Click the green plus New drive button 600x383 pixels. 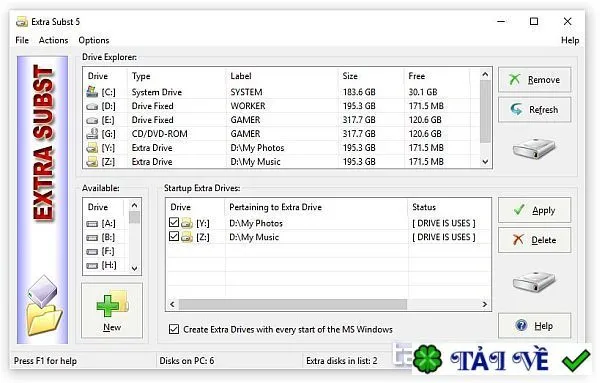112,310
